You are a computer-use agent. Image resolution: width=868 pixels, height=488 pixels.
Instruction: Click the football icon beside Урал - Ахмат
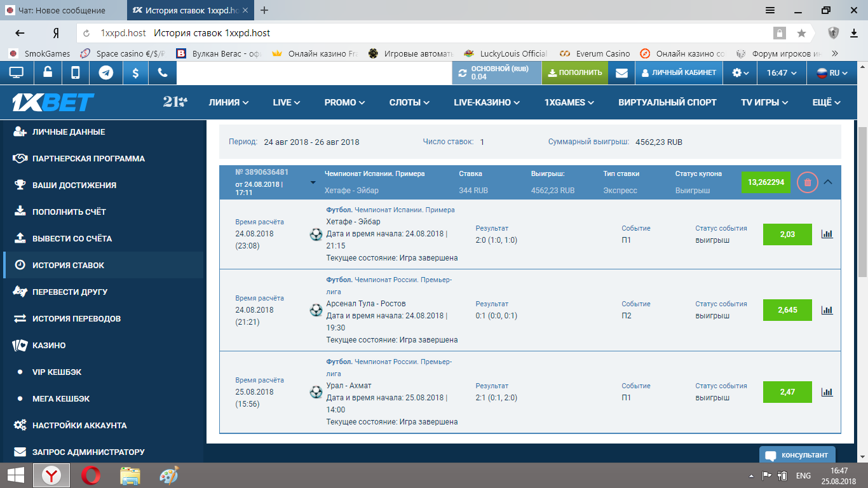316,392
